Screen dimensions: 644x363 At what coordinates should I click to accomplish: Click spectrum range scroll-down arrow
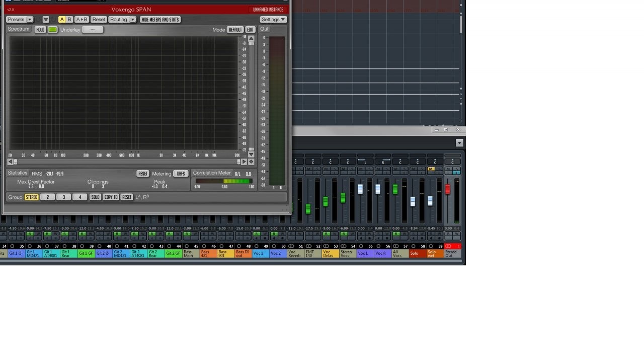pos(251,155)
